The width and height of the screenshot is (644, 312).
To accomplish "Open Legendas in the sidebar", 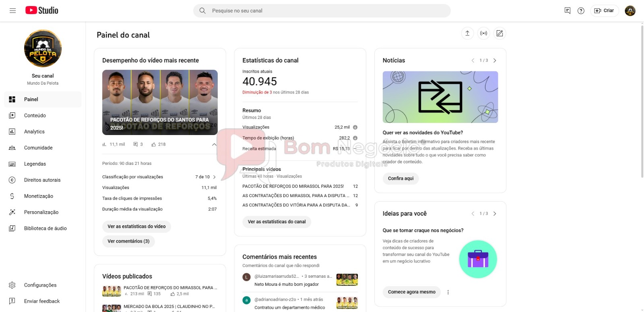I will click(43, 164).
